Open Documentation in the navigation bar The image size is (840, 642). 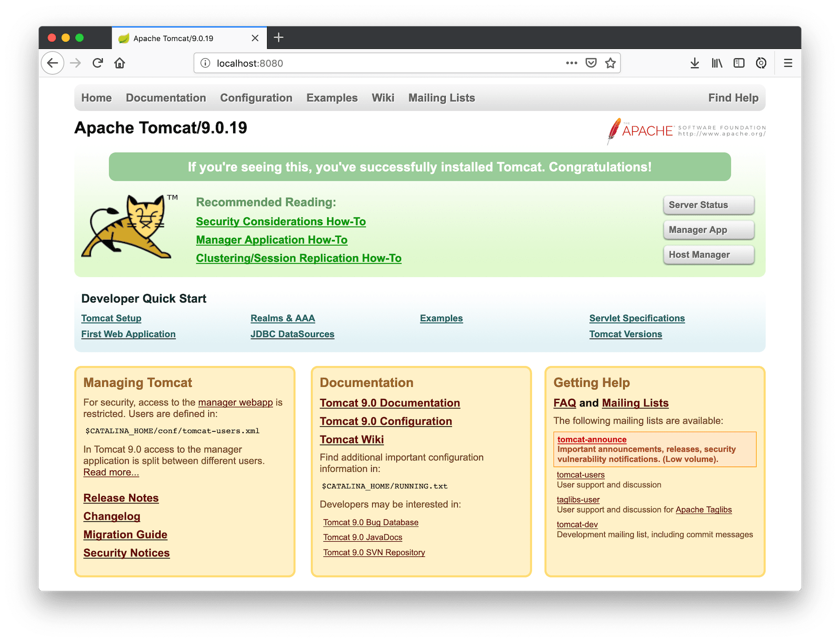click(x=166, y=98)
